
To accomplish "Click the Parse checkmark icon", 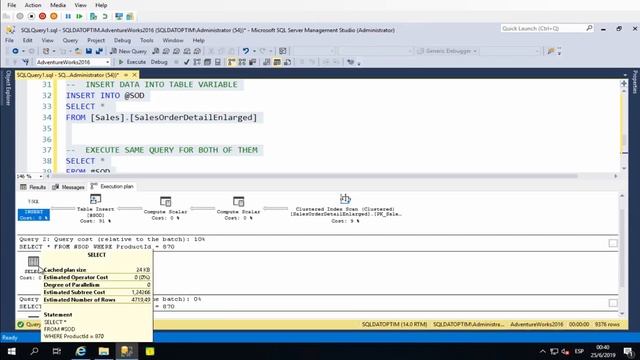I will click(x=187, y=62).
